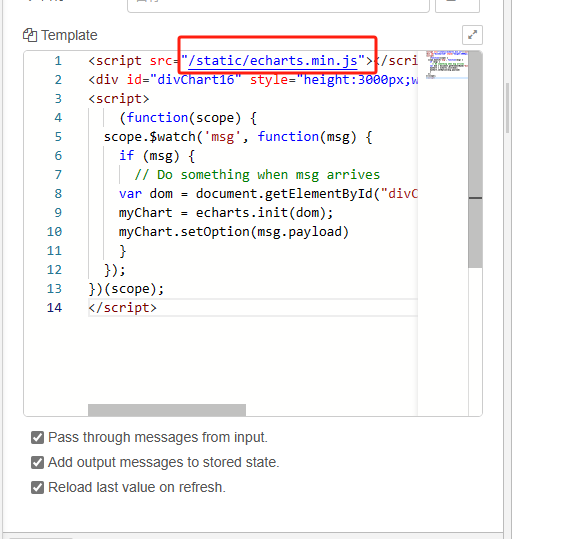The image size is (562, 539).
Task: Click line number 1 in the gutter
Action: (58, 61)
